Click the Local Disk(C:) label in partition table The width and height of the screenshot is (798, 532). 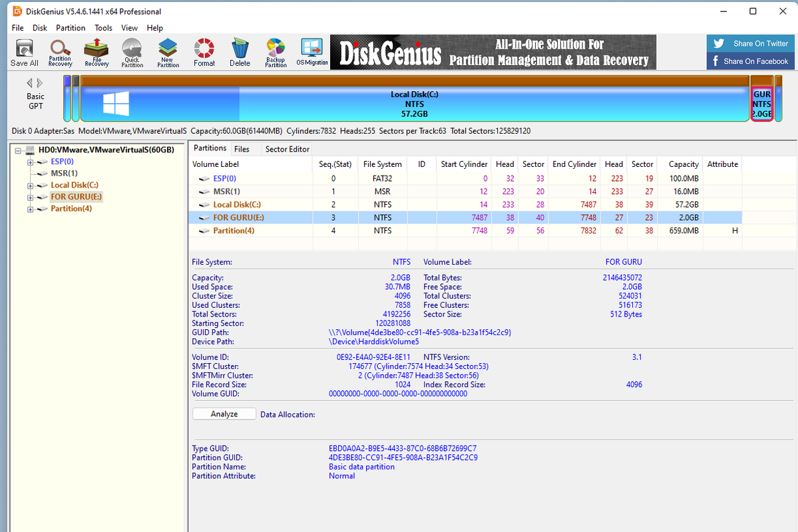(x=237, y=205)
